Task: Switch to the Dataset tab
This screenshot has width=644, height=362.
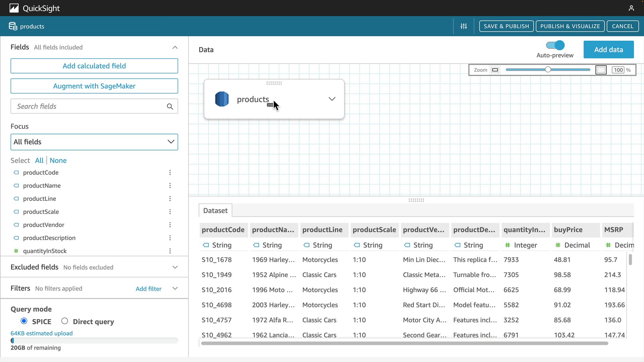Action: pyautogui.click(x=215, y=210)
